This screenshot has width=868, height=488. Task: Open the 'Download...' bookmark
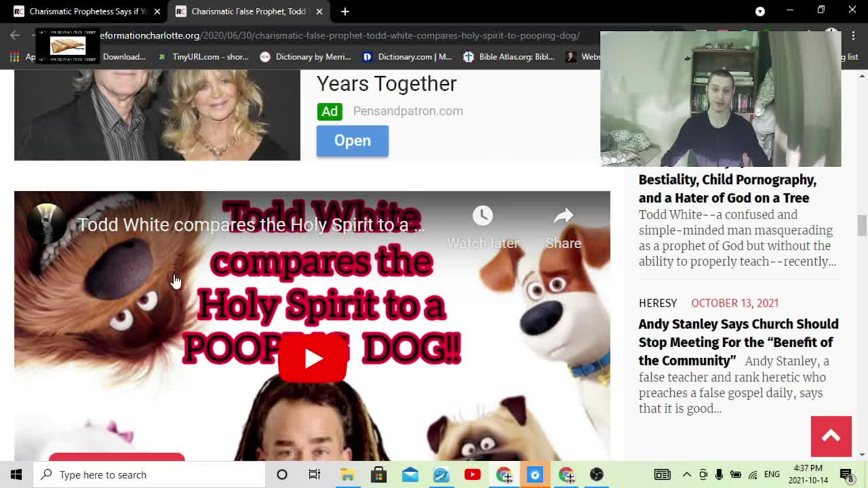pyautogui.click(x=124, y=57)
